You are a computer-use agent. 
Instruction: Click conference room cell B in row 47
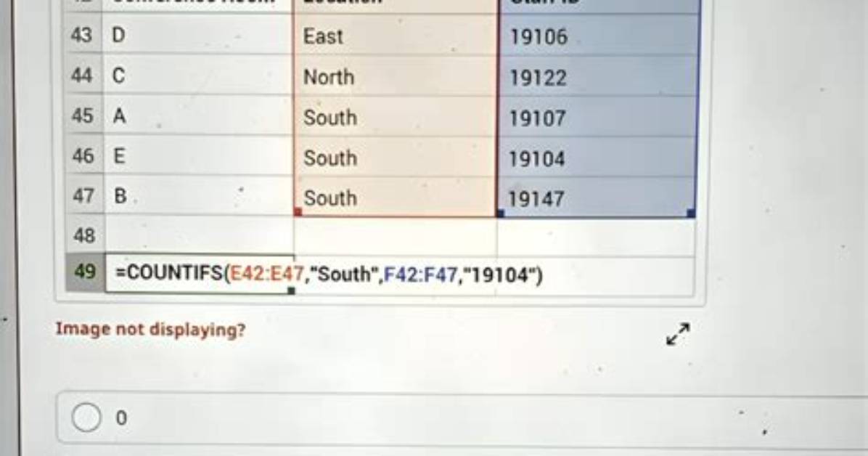tap(198, 195)
